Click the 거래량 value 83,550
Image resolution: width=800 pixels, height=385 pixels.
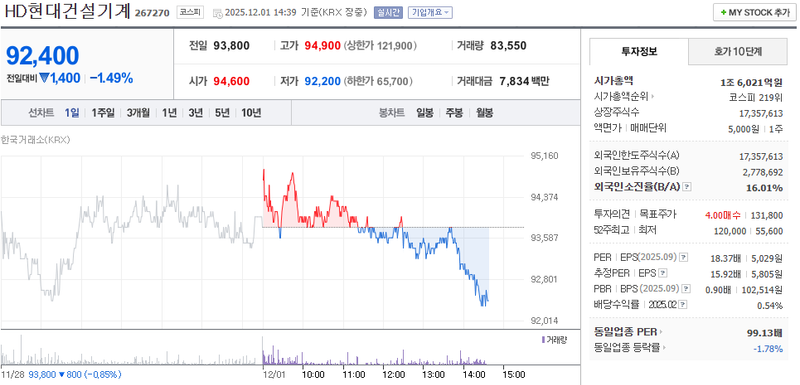tap(508, 46)
